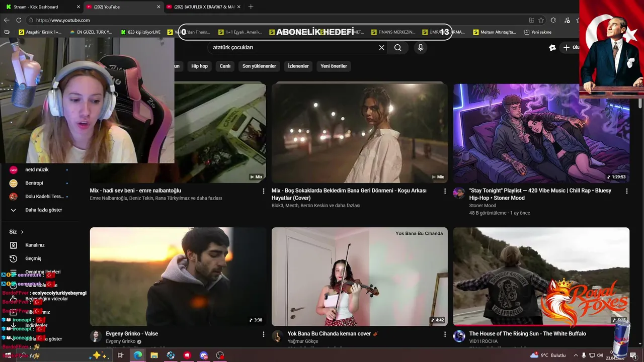The width and height of the screenshot is (644, 362).
Task: Select the 'Son yüklenenler' filter chip
Action: point(259,66)
